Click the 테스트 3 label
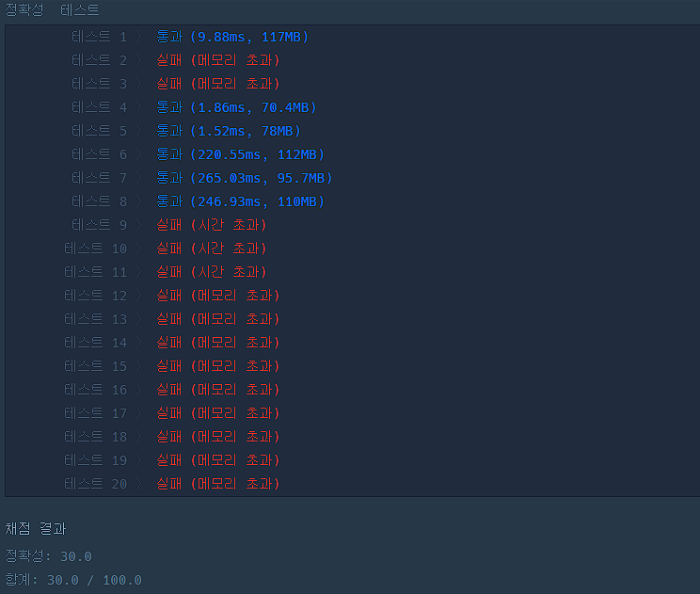 point(99,84)
